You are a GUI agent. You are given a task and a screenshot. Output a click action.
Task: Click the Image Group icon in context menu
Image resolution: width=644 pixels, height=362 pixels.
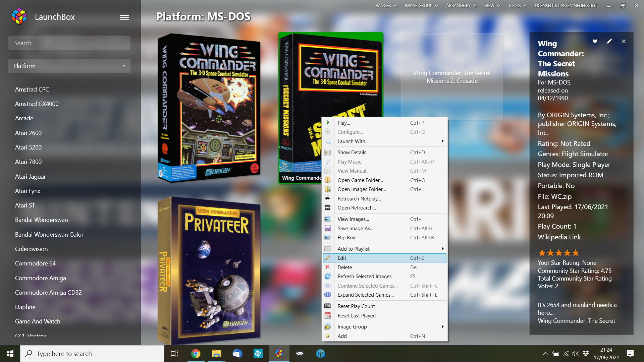coord(328,326)
